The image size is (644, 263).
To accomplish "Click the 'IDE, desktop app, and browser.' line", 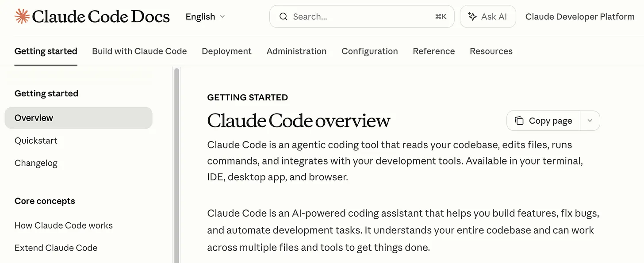I will tap(278, 177).
